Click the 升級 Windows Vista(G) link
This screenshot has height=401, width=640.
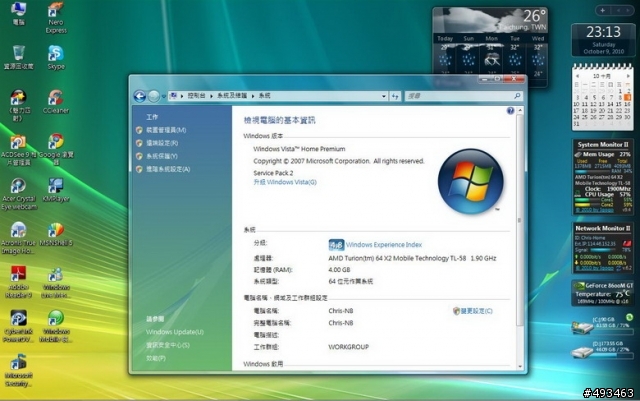[285, 183]
